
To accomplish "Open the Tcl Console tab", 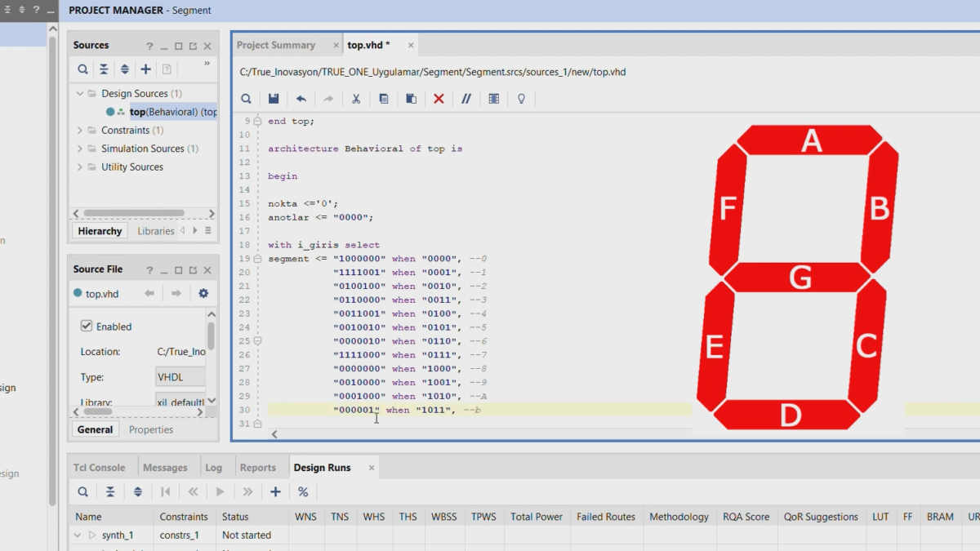I will [100, 468].
